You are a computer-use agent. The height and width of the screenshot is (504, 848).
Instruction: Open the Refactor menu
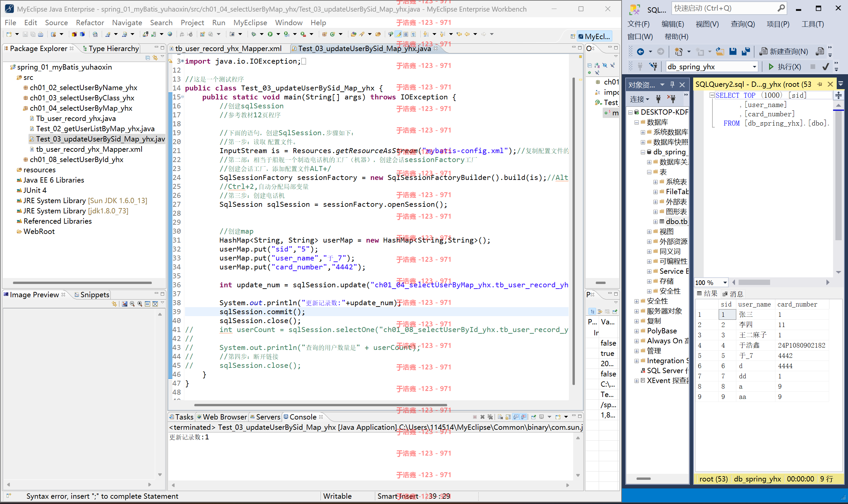(90, 23)
